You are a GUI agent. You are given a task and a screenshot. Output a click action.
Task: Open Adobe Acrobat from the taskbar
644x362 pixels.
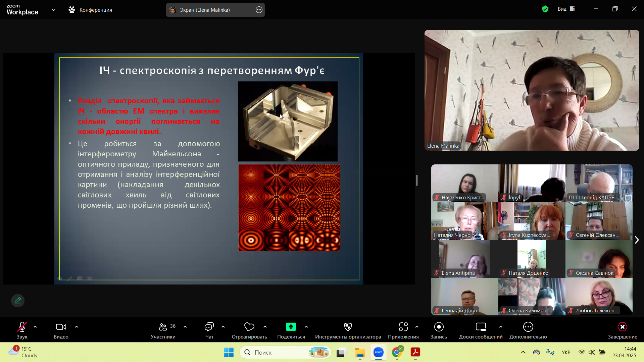(x=415, y=352)
